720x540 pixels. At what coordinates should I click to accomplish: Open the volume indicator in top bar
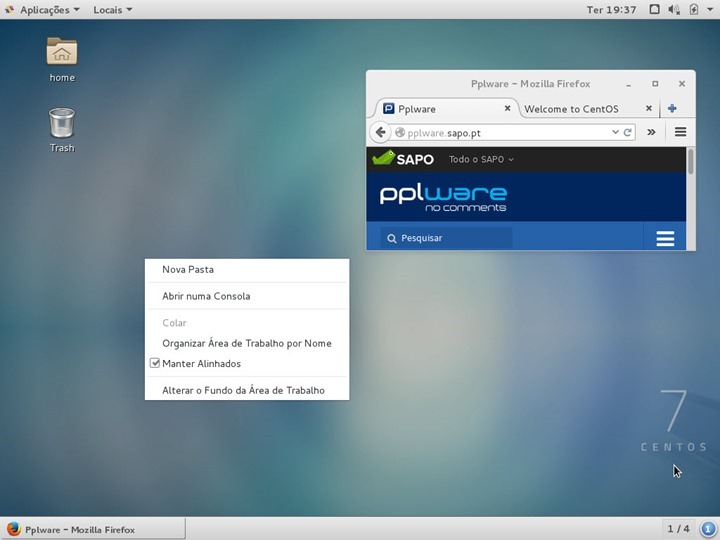674,9
